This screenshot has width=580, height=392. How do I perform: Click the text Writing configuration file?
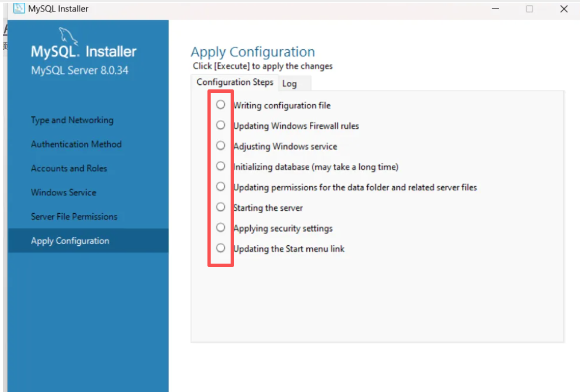coord(282,105)
